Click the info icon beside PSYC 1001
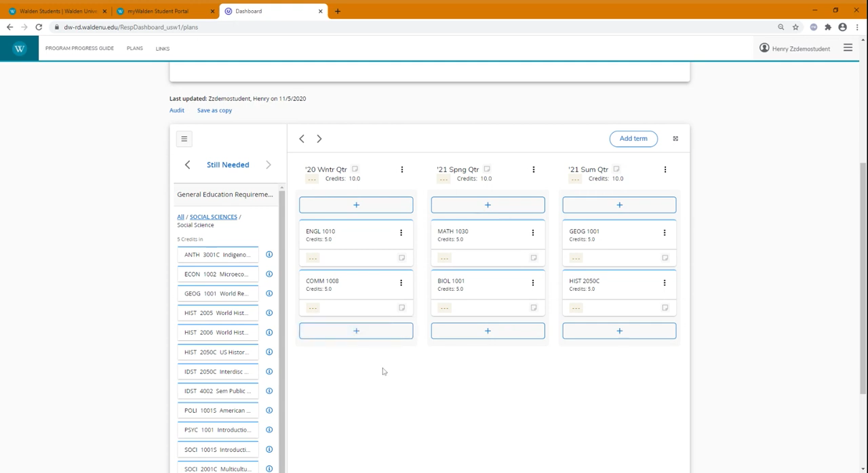Viewport: 868px width, 473px height. pyautogui.click(x=269, y=430)
